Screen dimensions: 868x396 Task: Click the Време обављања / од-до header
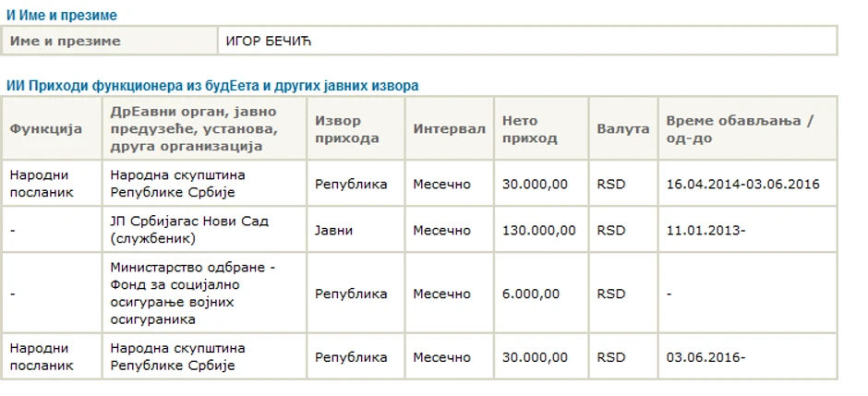coord(740,129)
